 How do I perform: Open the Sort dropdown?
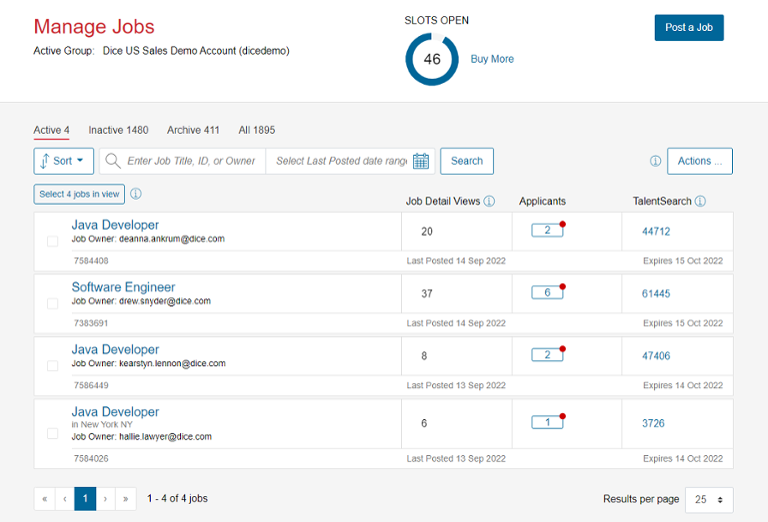pyautogui.click(x=64, y=161)
